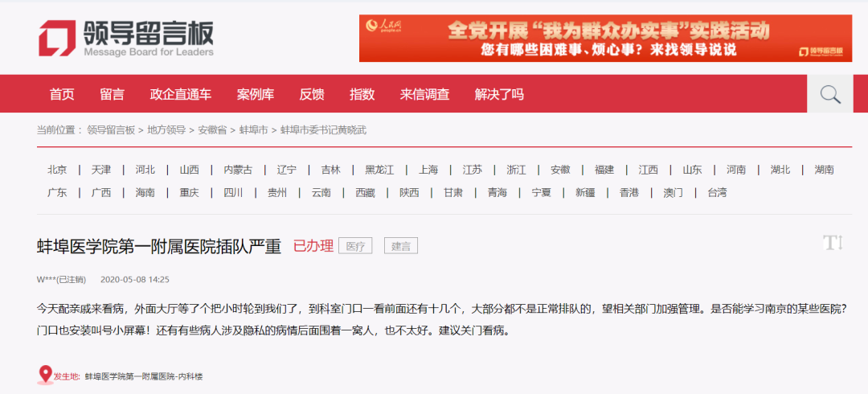
Task: Click the 蚌埠市 breadcrumb link
Action: (x=253, y=130)
